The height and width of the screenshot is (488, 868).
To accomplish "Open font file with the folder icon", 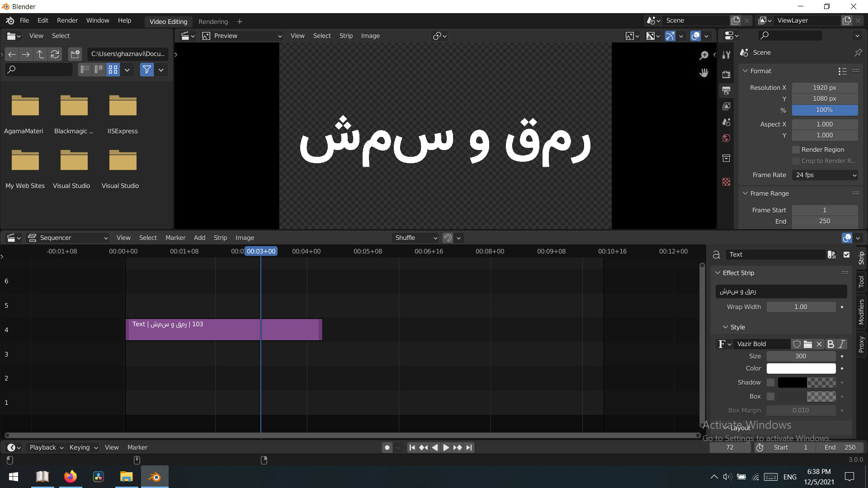I will [x=808, y=344].
